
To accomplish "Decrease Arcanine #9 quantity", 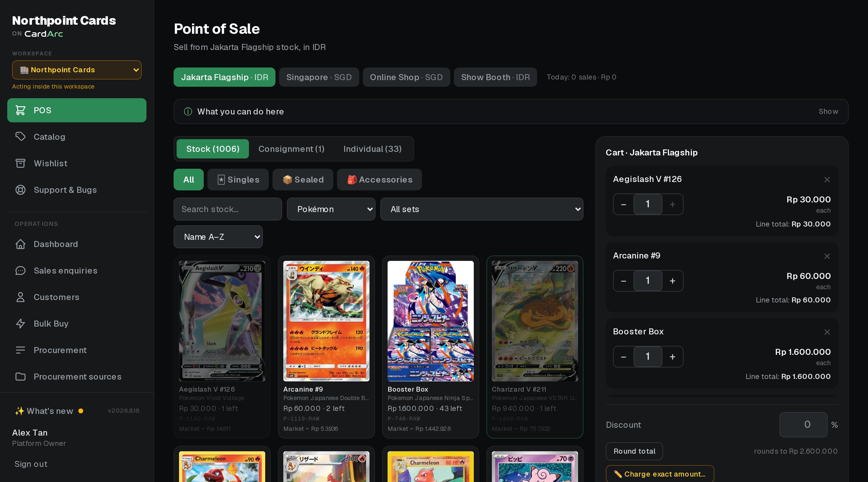I will click(x=623, y=280).
